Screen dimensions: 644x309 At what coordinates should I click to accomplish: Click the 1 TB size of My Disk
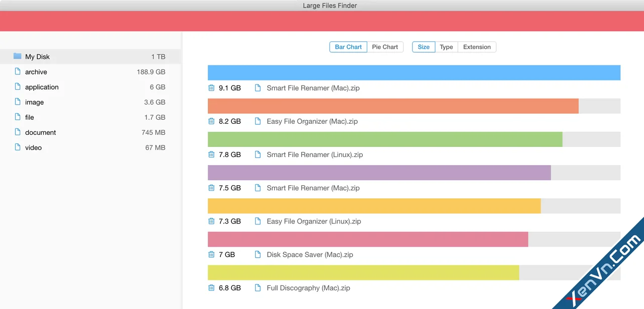coord(158,57)
